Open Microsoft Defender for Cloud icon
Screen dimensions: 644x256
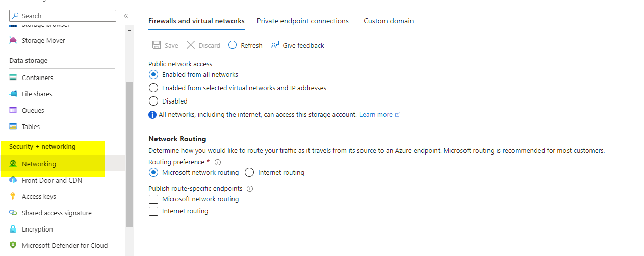coord(13,245)
